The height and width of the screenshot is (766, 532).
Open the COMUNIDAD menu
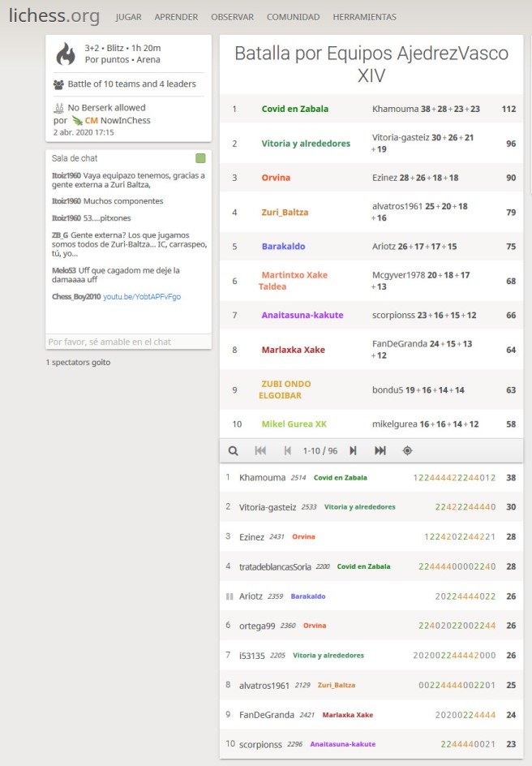(293, 17)
